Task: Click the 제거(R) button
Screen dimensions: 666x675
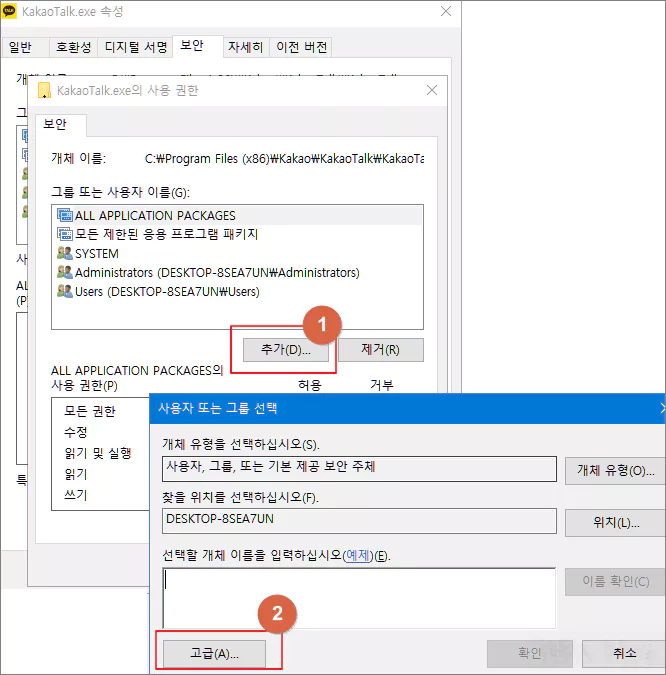Action: click(381, 350)
